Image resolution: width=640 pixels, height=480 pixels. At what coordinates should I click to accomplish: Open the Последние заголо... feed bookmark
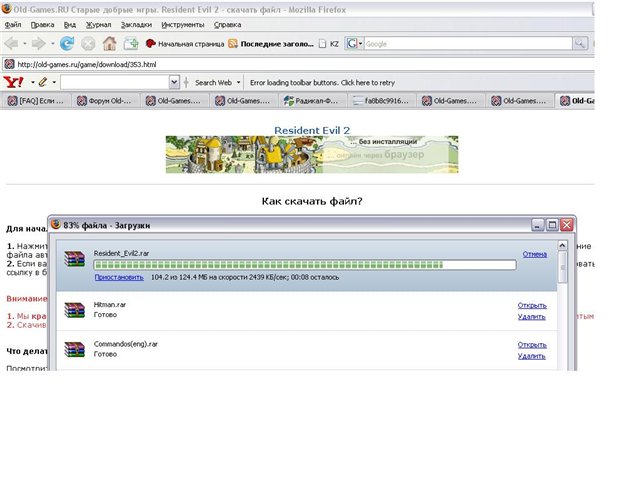(x=271, y=44)
